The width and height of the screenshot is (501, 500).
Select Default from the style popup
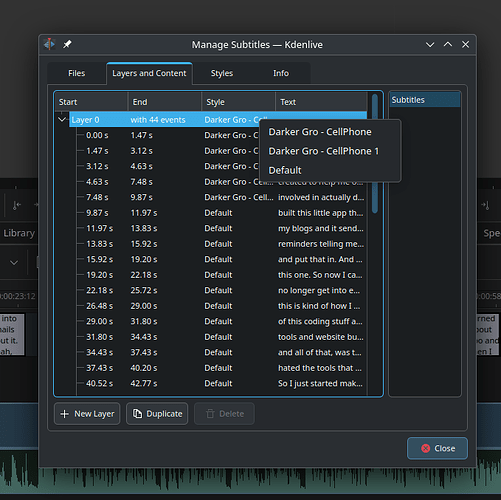point(285,170)
